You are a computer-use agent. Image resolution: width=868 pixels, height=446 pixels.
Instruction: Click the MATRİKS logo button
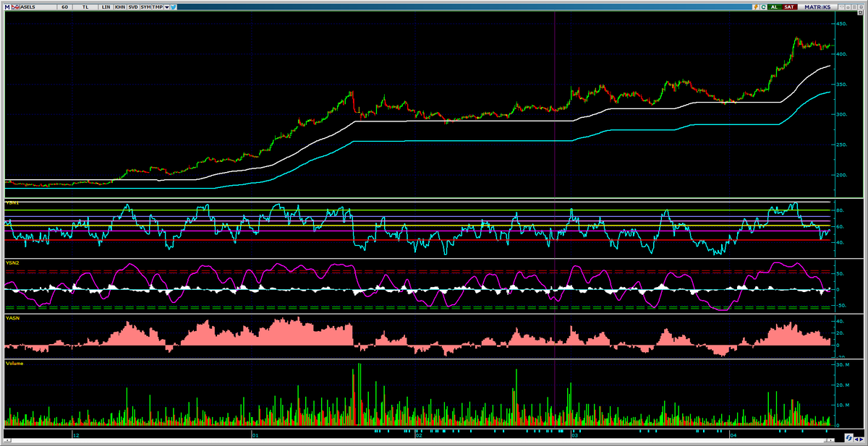[x=817, y=7]
